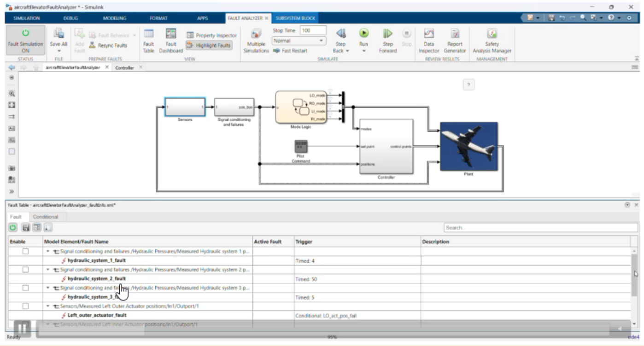Toggle Fault Simulation ON button
The width and height of the screenshot is (644, 346).
(x=25, y=34)
